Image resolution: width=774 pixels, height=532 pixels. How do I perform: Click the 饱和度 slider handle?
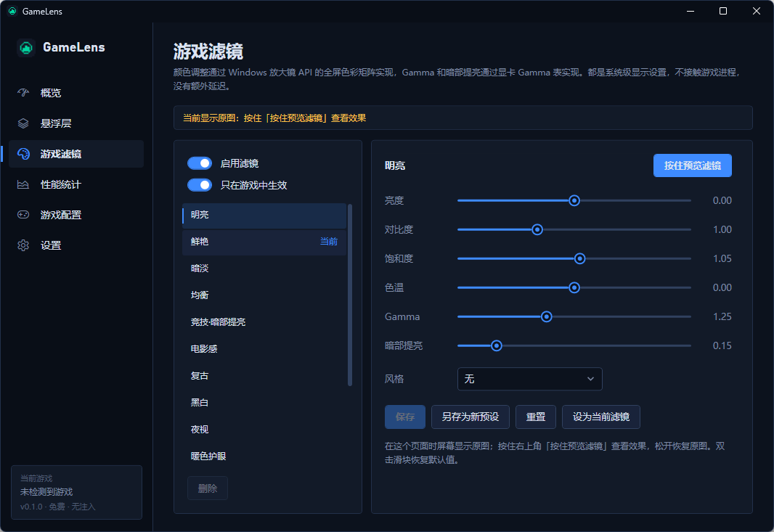(580, 258)
